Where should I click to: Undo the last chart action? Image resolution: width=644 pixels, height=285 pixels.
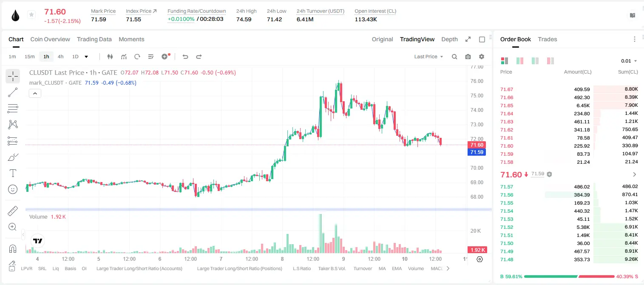[x=185, y=57]
